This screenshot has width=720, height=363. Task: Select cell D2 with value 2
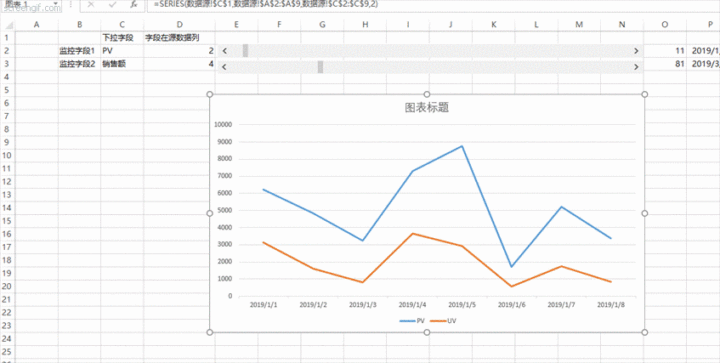point(179,50)
